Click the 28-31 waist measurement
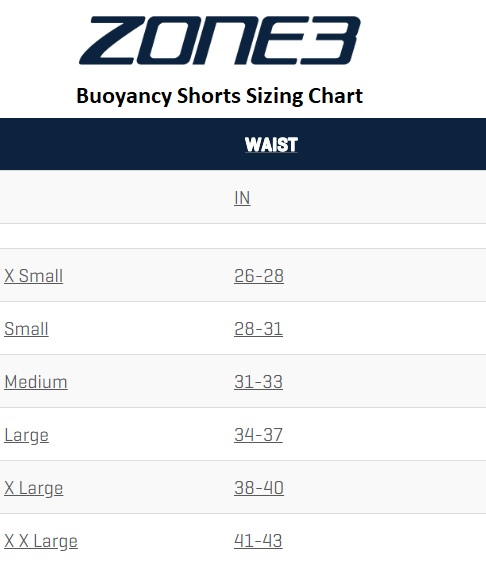This screenshot has width=486, height=570. coord(258,329)
